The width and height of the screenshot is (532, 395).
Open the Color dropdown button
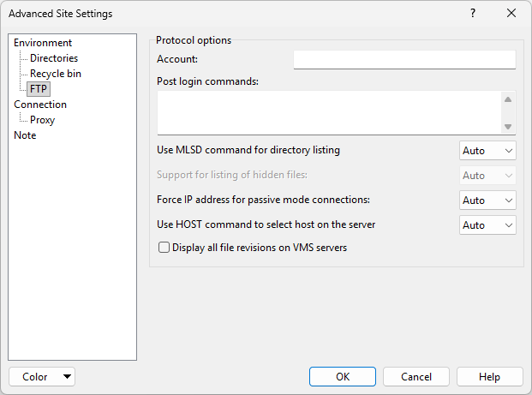(42, 377)
